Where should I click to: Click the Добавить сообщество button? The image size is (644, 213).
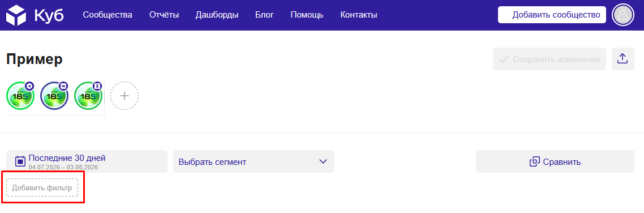click(552, 15)
